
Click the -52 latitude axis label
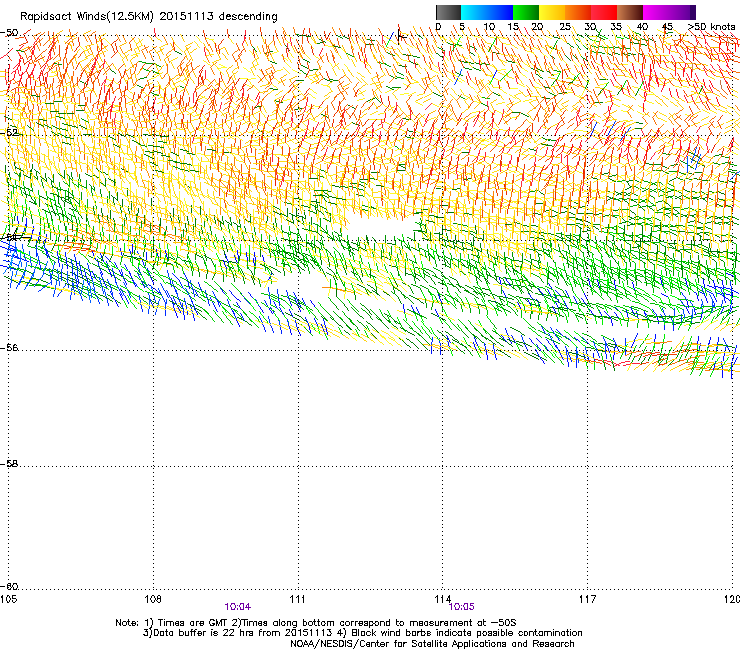click(x=9, y=133)
